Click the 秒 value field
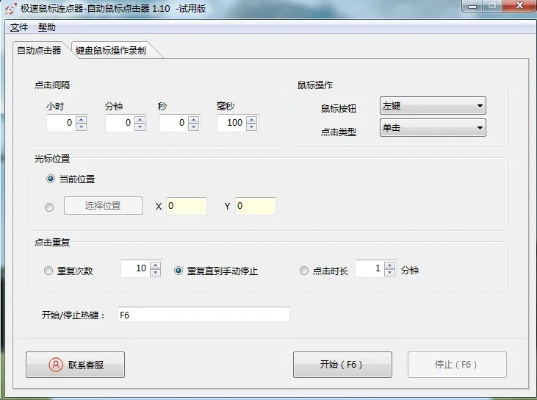The width and height of the screenshot is (537, 400). coord(174,123)
